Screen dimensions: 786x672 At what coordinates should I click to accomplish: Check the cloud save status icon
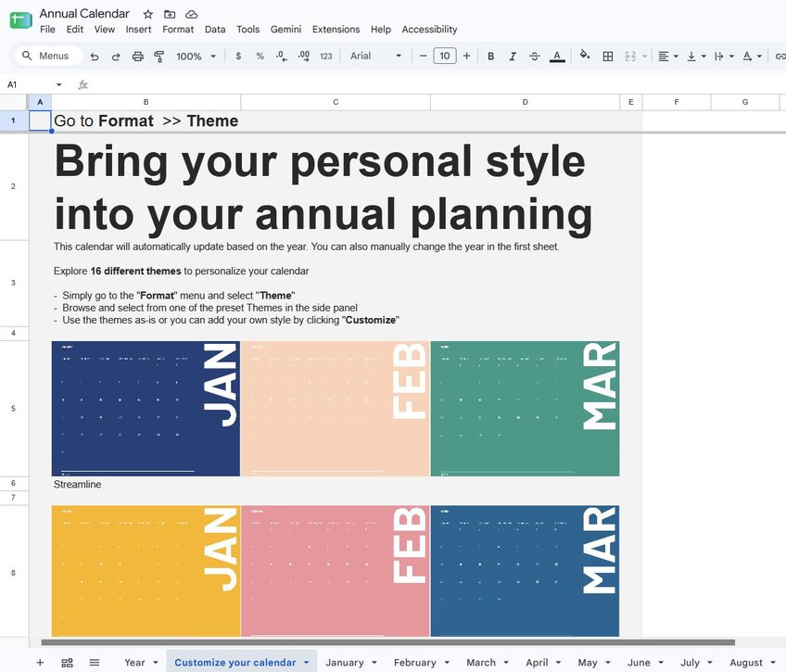pyautogui.click(x=191, y=14)
